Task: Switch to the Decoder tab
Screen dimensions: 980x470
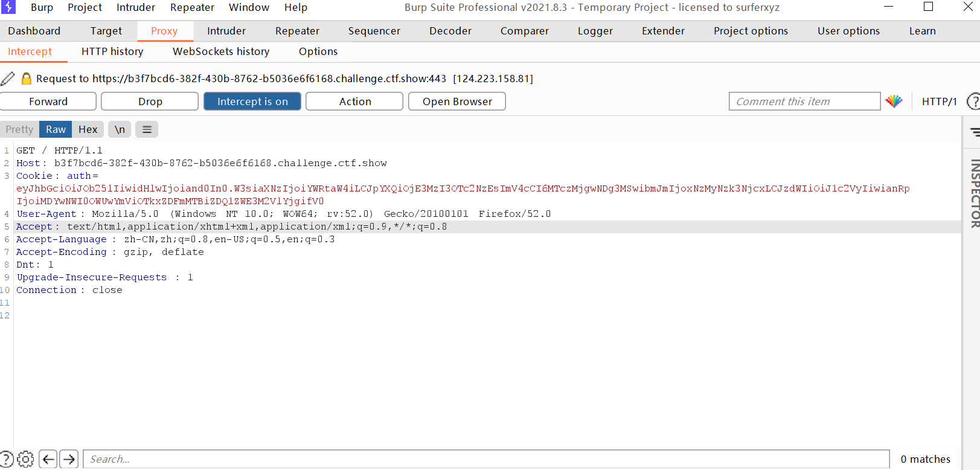Action: point(450,31)
